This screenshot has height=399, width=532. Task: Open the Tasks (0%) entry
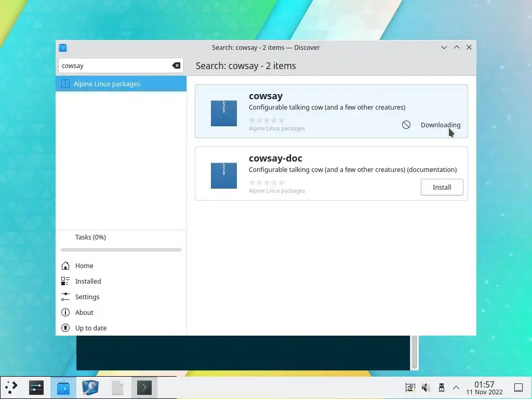[121, 237]
